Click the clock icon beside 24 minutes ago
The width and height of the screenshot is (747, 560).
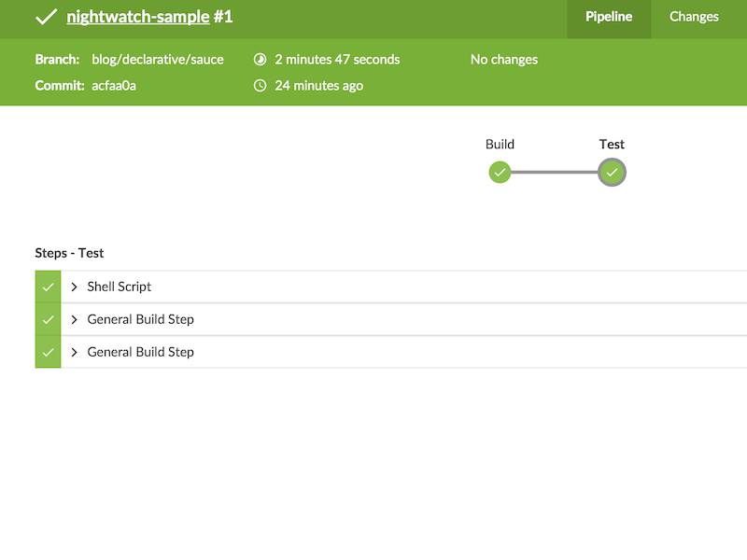261,86
